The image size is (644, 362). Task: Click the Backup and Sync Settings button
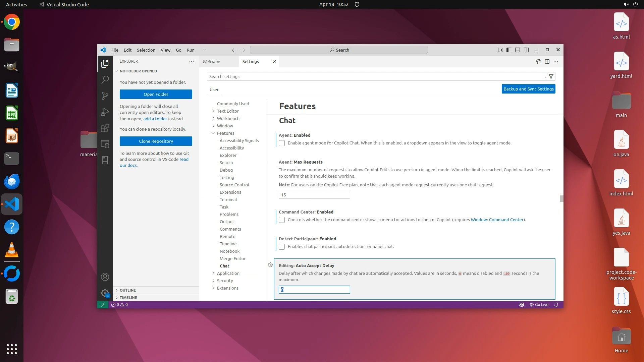coord(528,89)
